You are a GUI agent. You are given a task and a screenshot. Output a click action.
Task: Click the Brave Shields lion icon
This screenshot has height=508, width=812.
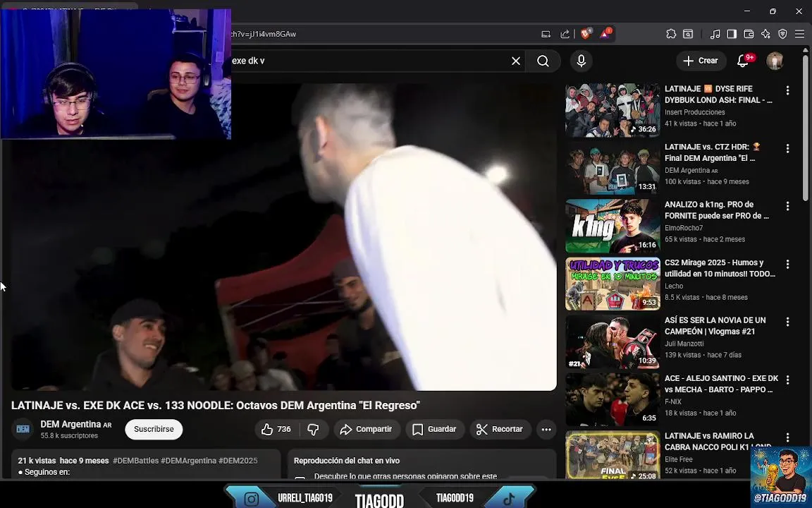point(586,34)
